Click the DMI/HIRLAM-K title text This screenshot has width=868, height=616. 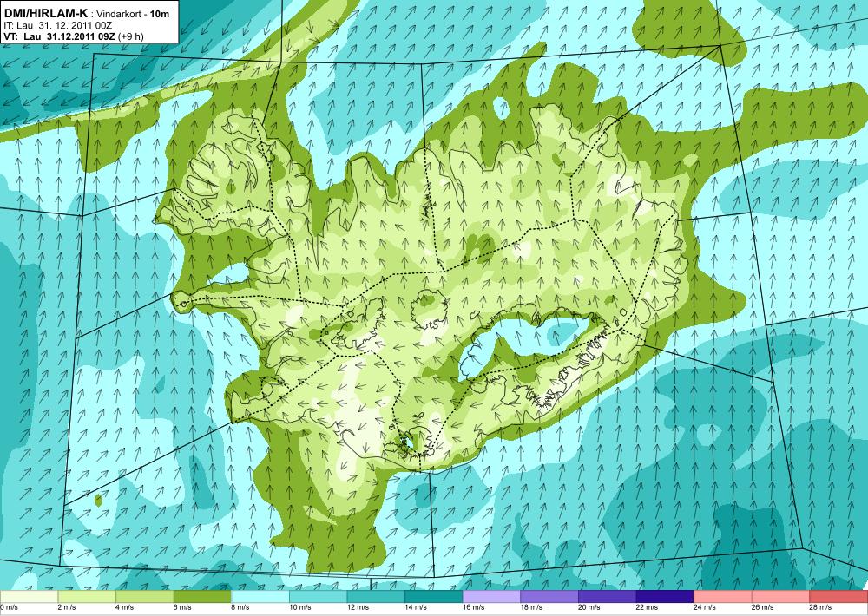pyautogui.click(x=45, y=14)
